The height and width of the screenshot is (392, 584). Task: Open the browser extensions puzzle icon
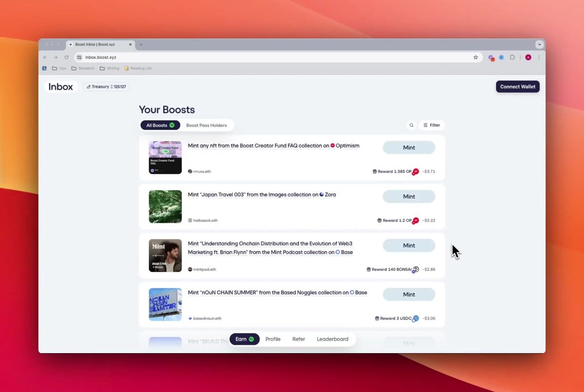pos(512,57)
